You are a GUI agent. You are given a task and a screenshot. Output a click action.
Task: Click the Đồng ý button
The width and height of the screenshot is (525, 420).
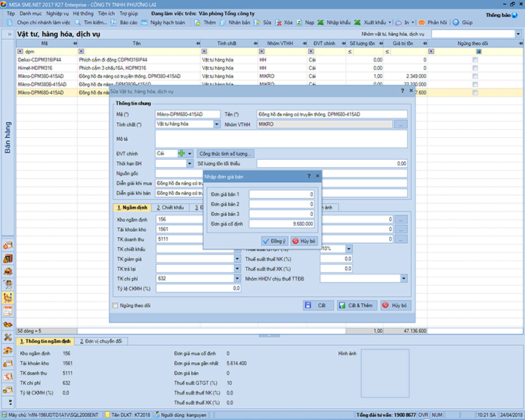point(274,241)
